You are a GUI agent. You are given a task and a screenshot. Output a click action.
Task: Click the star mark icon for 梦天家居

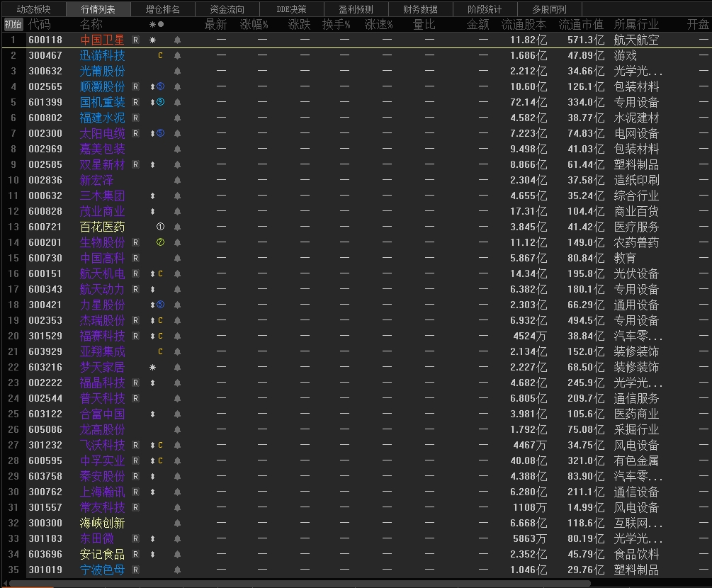click(152, 367)
